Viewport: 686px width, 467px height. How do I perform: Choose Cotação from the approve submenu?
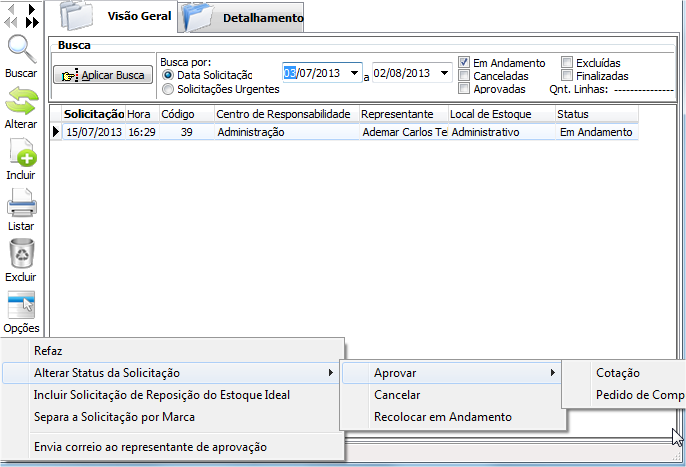pyautogui.click(x=618, y=373)
